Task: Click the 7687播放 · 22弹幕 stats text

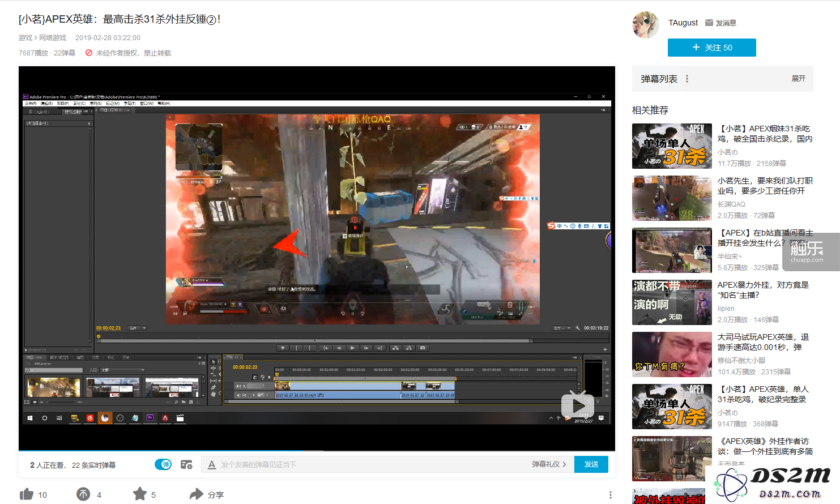Action: click(47, 53)
